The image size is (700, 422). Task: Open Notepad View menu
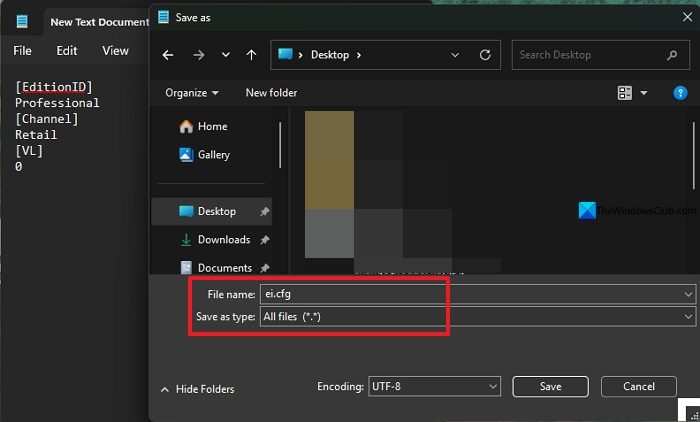click(x=115, y=51)
